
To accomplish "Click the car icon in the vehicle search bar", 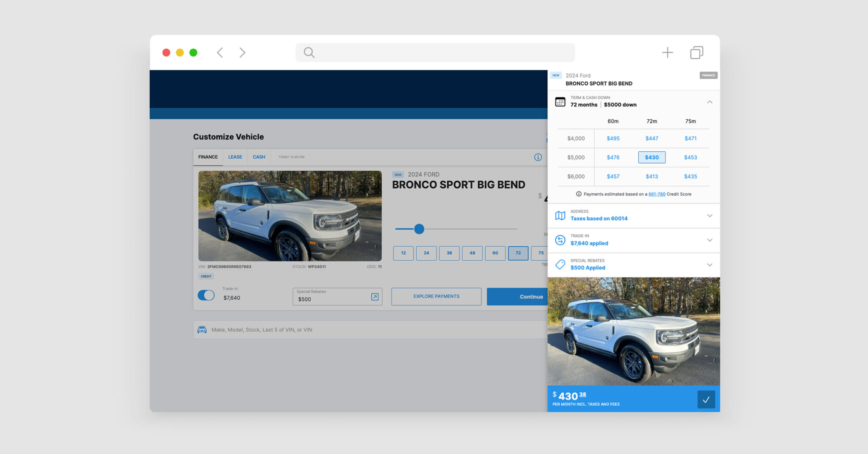I will [203, 329].
